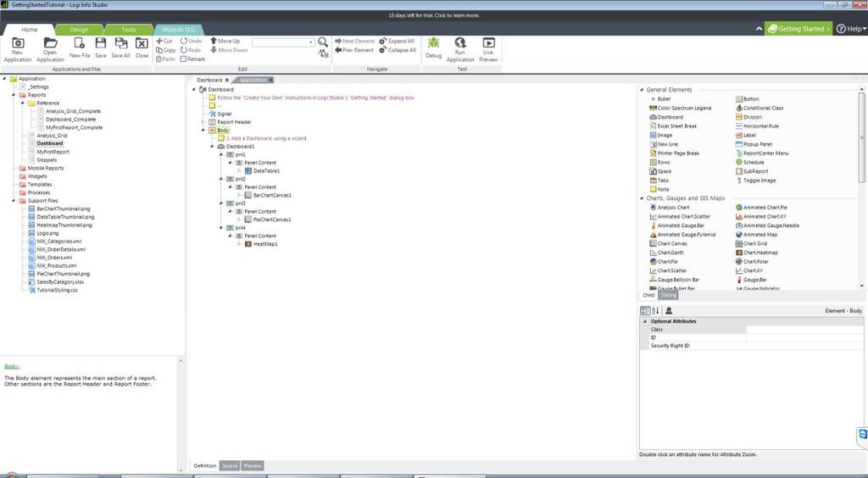This screenshot has height=478, width=868.
Task: Open the Wizards (11) ribbon tab
Action: coord(178,30)
